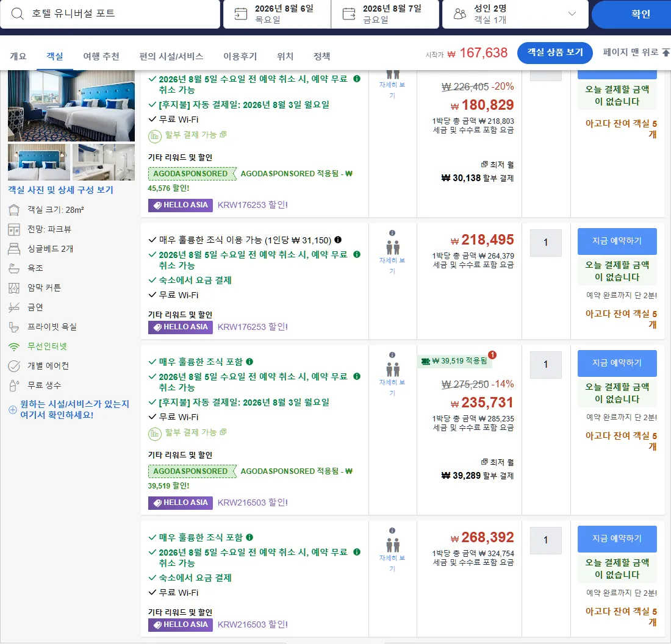Open the check-in calendar icon for 2026년 8월 6일
The image size is (671, 644).
240,13
